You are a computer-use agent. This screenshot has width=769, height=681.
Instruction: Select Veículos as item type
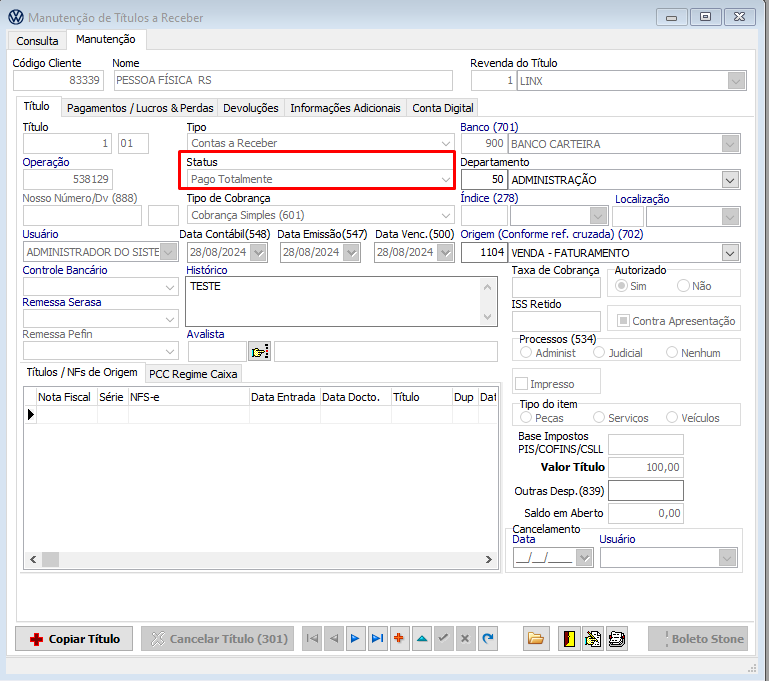click(673, 418)
